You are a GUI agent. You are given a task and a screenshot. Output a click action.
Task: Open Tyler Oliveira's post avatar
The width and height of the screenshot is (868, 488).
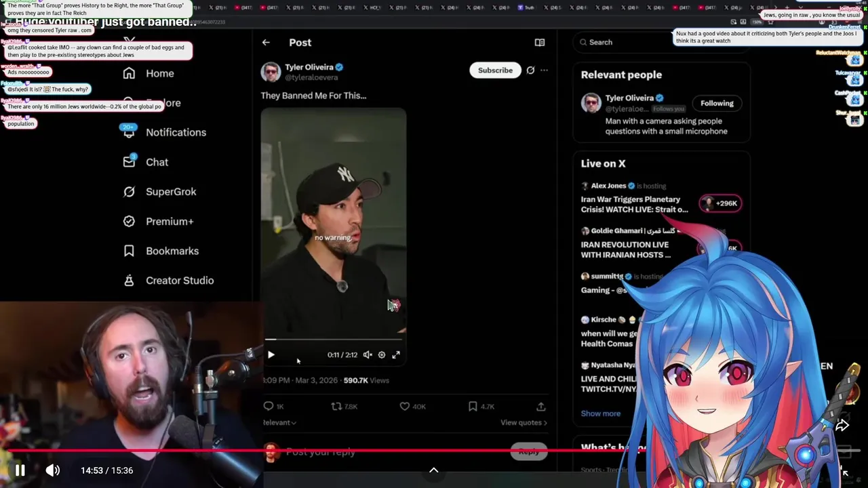271,72
